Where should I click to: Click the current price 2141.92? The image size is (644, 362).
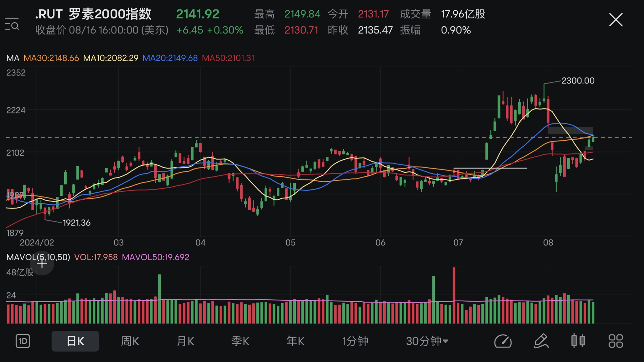coord(198,14)
